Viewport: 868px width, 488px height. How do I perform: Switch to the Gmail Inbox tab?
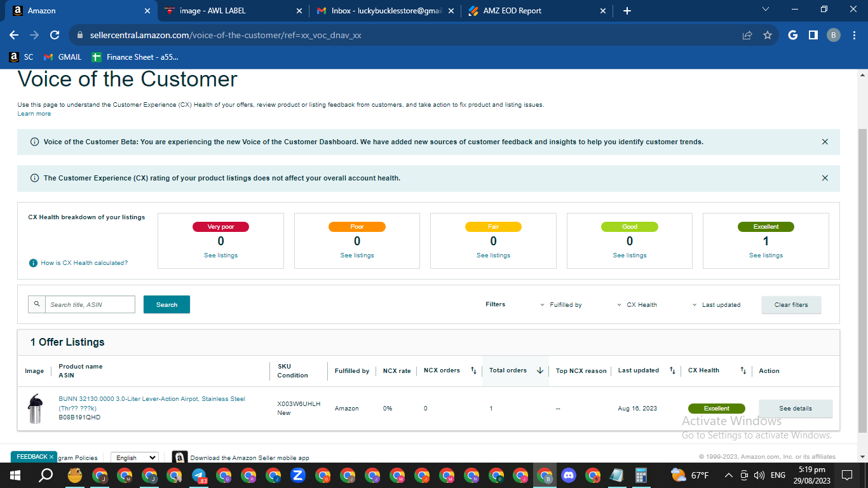point(386,11)
